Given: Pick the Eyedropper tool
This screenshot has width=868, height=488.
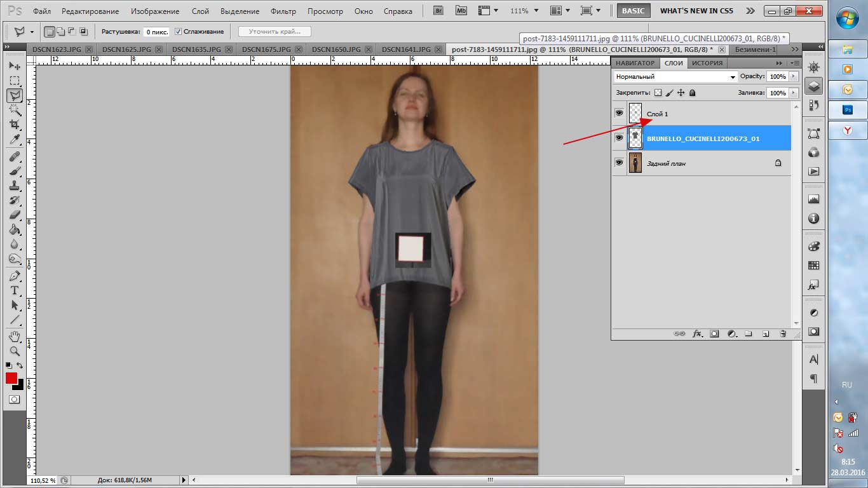Looking at the screenshot, I should (x=14, y=140).
